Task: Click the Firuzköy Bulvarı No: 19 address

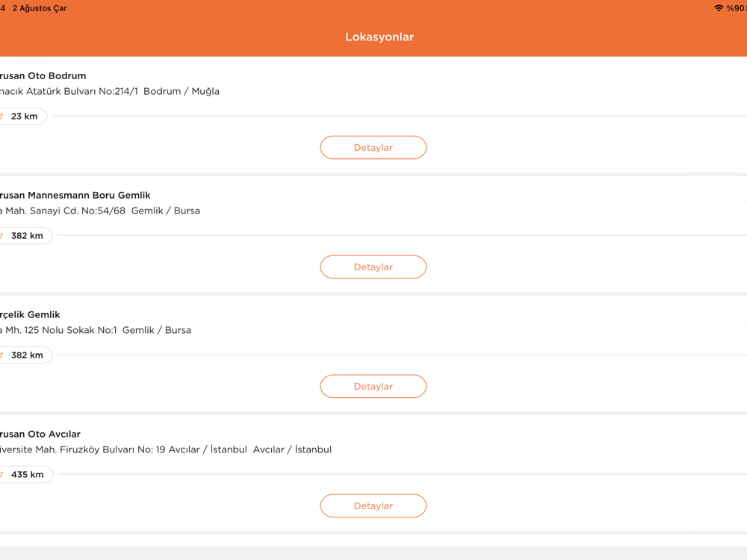Action: tap(166, 450)
